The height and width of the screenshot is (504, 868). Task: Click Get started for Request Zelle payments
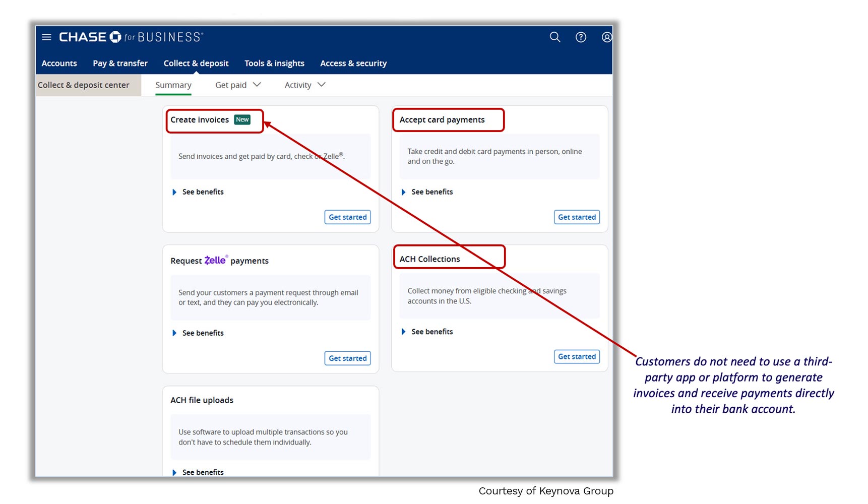[348, 358]
